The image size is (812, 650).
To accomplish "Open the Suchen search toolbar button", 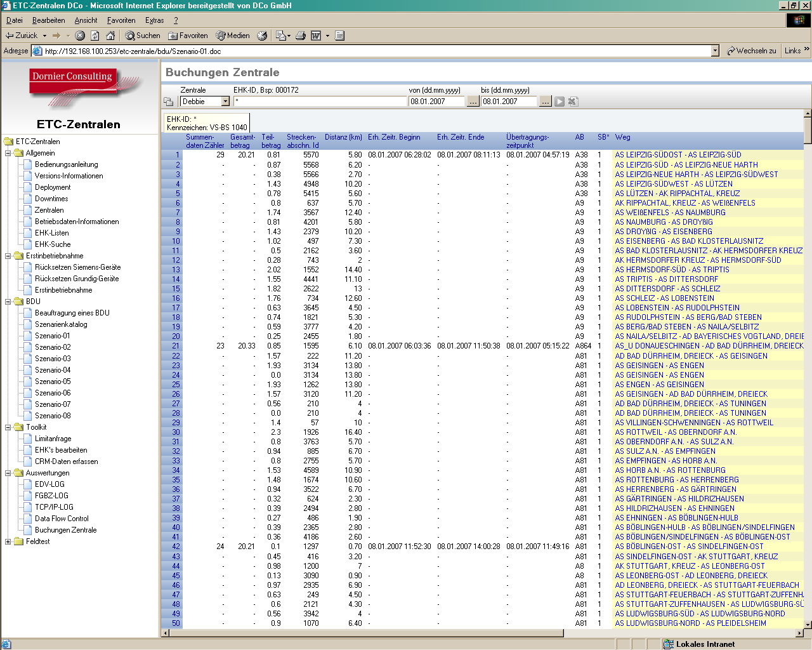I will pyautogui.click(x=143, y=36).
